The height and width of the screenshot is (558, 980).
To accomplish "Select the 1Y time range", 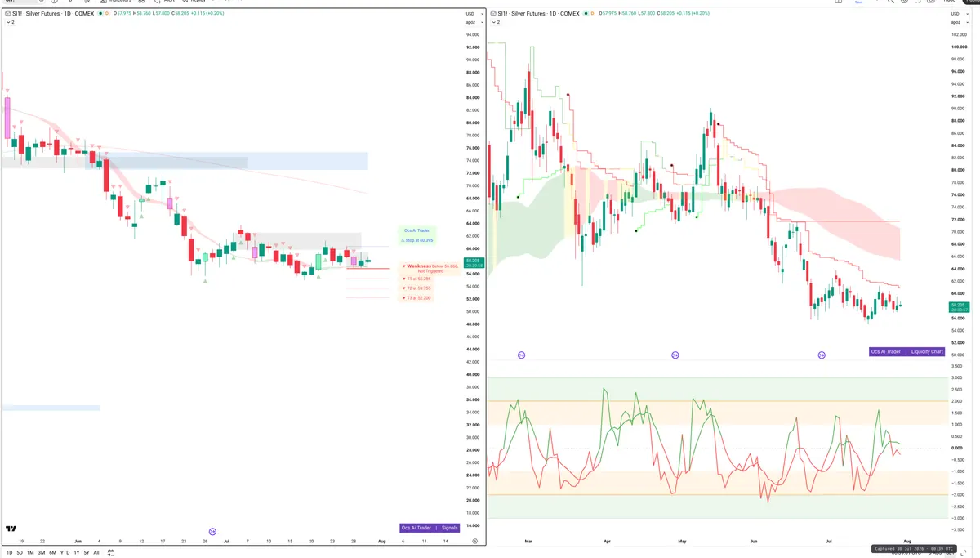I will coord(76,553).
